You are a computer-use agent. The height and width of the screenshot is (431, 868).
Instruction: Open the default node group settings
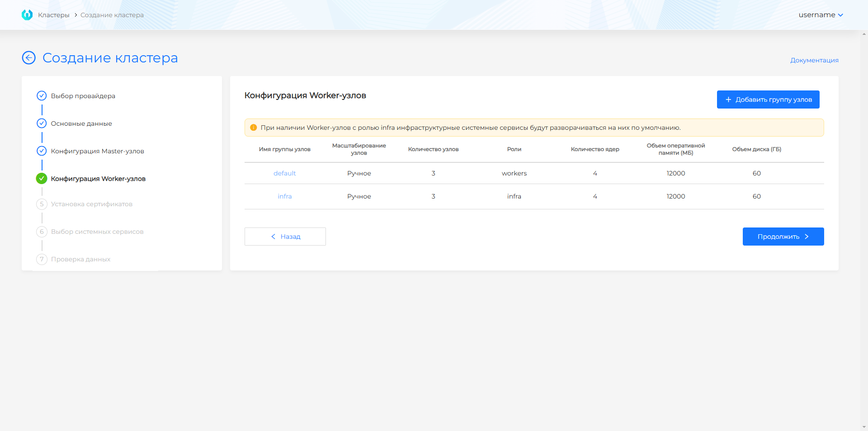pos(284,173)
